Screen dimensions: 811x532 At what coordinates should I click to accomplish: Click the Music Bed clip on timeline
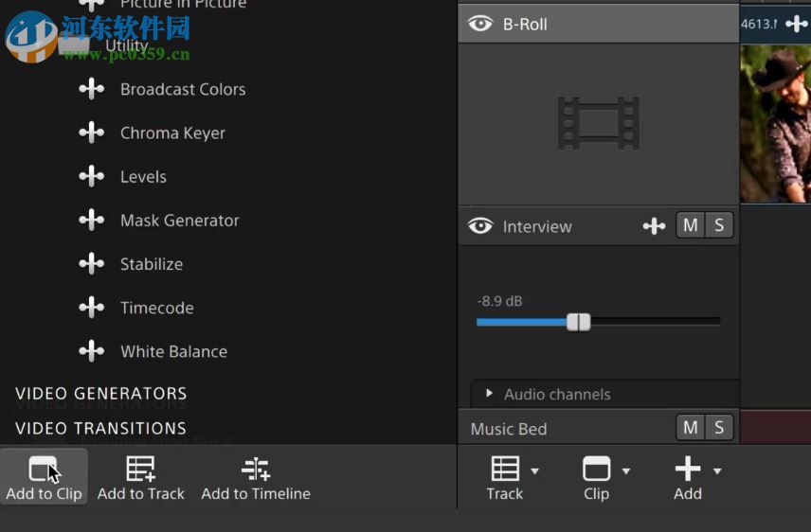(775, 427)
